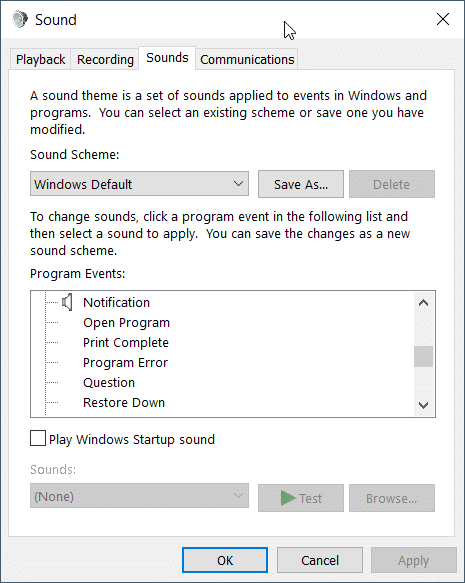Viewport: 465px width, 583px height.
Task: Select the Question event
Action: pyautogui.click(x=109, y=383)
